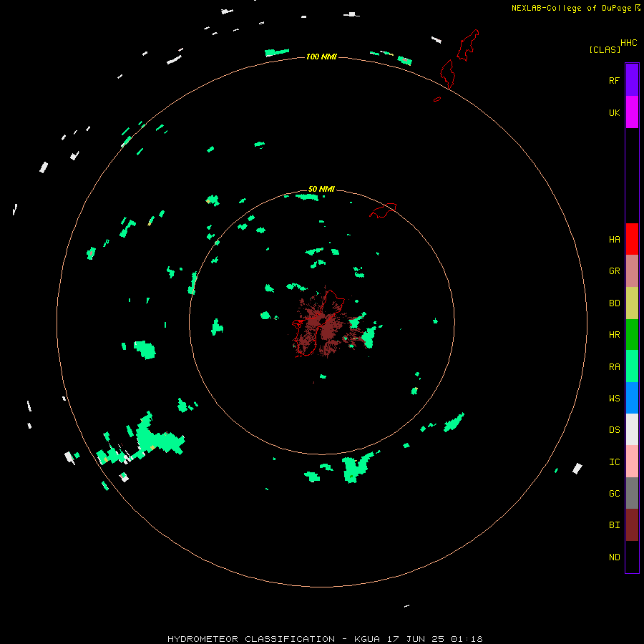644x644 pixels.
Task: Click the [CLAS] units label
Action: click(605, 49)
